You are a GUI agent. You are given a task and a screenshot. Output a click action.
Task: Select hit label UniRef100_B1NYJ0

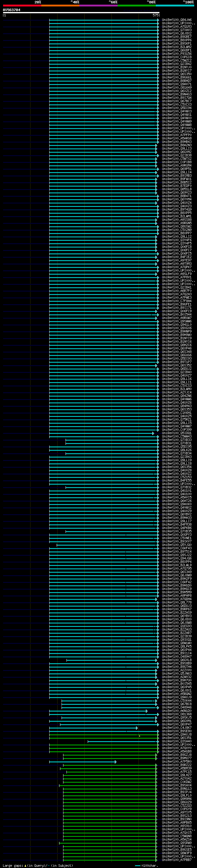click(177, 67)
